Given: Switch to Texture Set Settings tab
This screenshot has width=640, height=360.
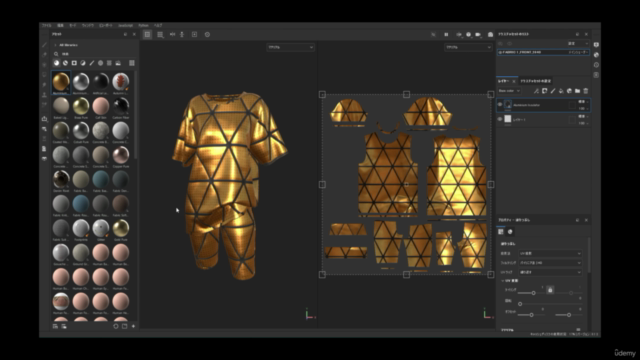Looking at the screenshot, I should [x=536, y=81].
